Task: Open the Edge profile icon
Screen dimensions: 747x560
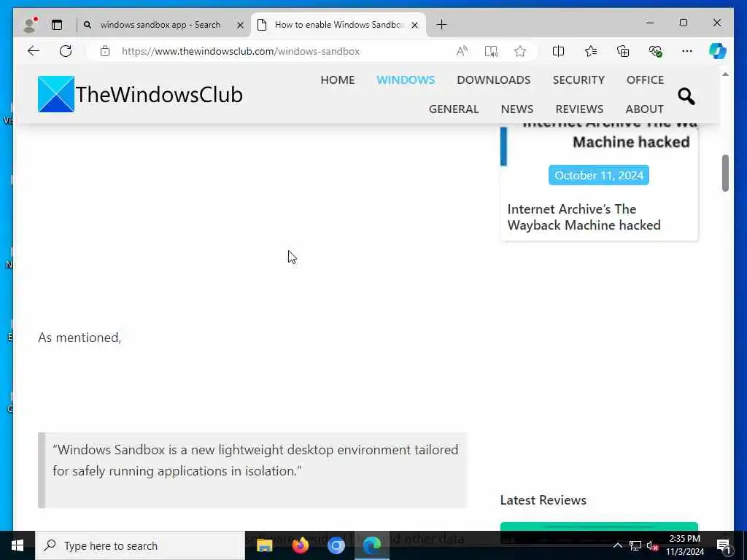Action: [x=30, y=25]
